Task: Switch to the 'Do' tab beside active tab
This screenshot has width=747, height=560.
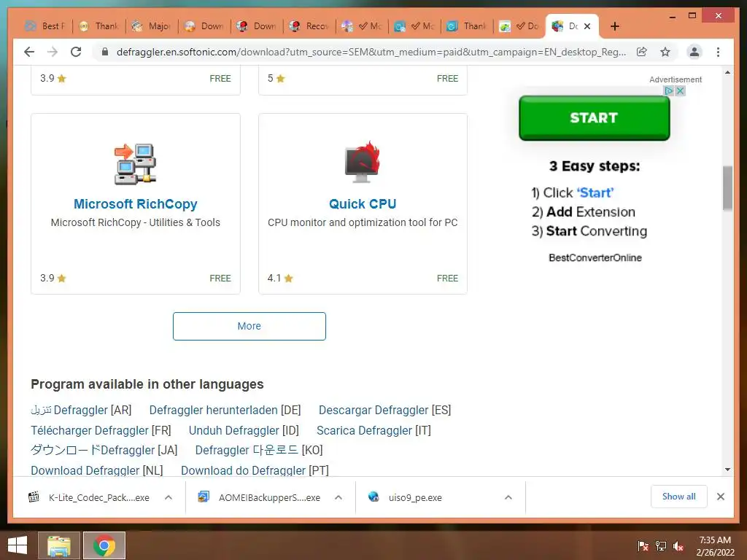Action: [519, 26]
